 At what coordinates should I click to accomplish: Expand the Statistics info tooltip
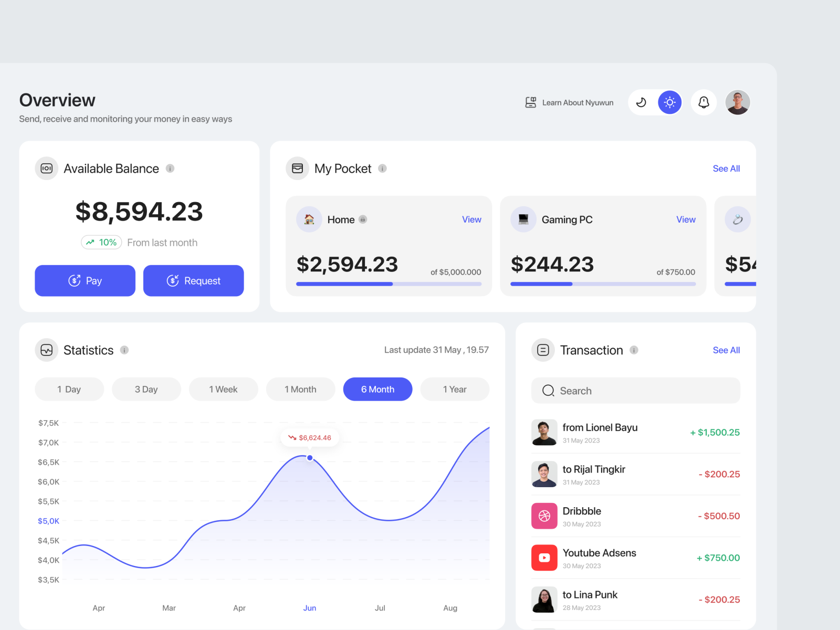pos(124,350)
